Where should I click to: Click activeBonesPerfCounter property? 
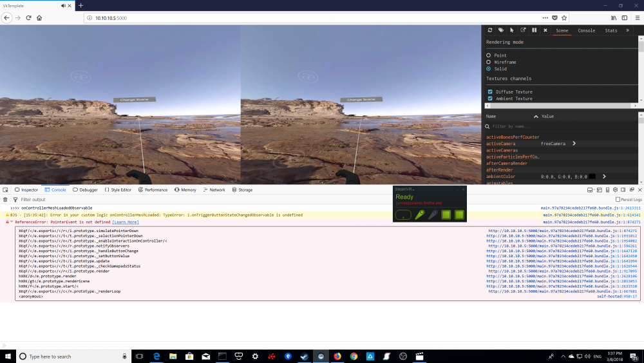coord(513,137)
